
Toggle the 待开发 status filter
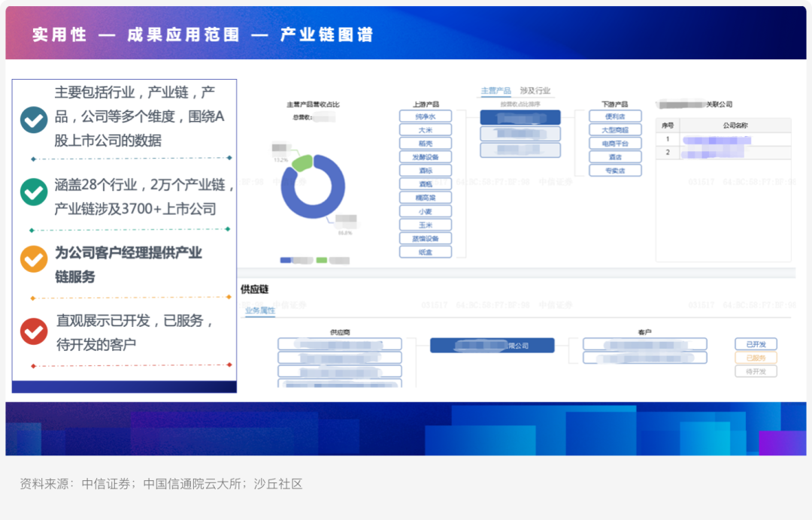pyautogui.click(x=755, y=370)
